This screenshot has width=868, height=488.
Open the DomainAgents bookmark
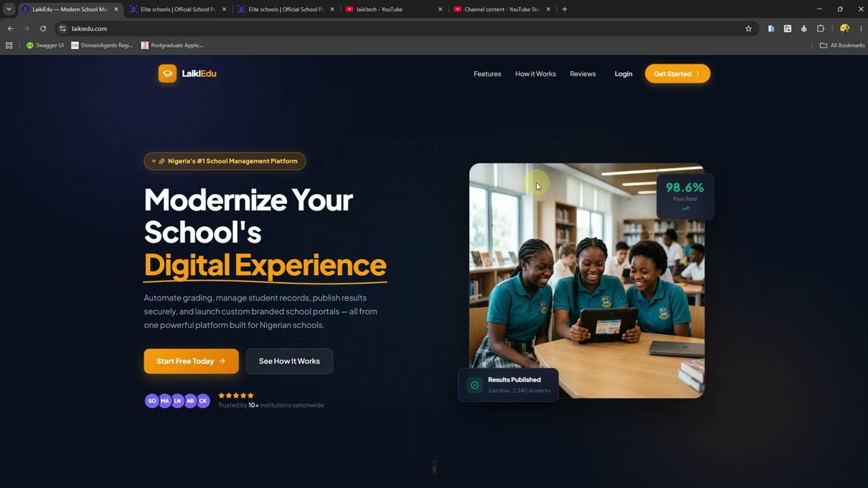coord(102,45)
